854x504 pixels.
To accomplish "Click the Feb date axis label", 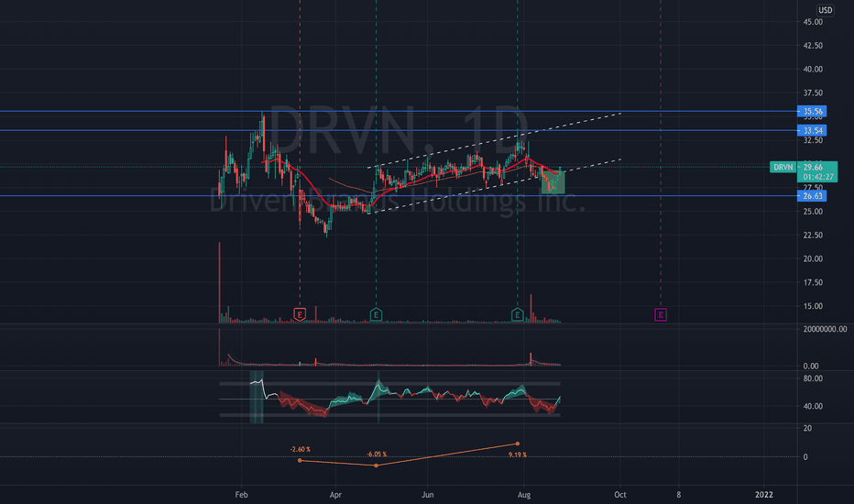I will (x=241, y=495).
